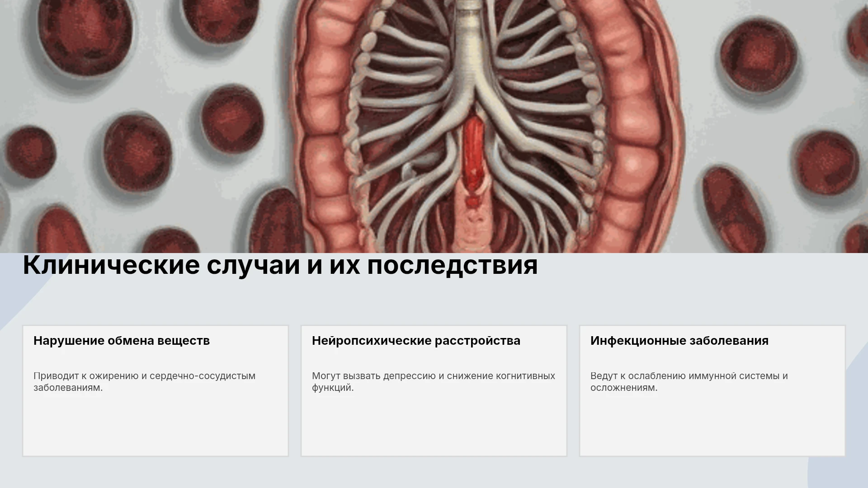Select the "Инфекционные заболевания" card heading
Viewport: 868px width, 488px height.
pos(679,341)
